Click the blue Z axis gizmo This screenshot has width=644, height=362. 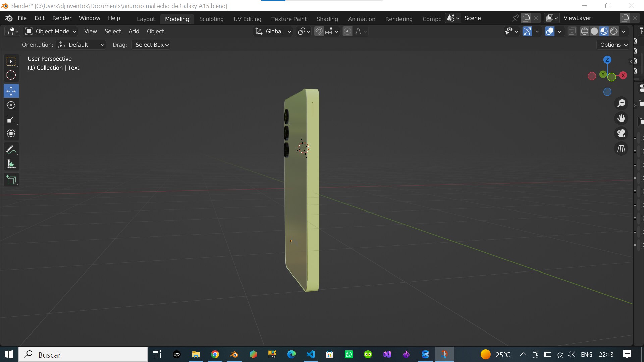(607, 60)
